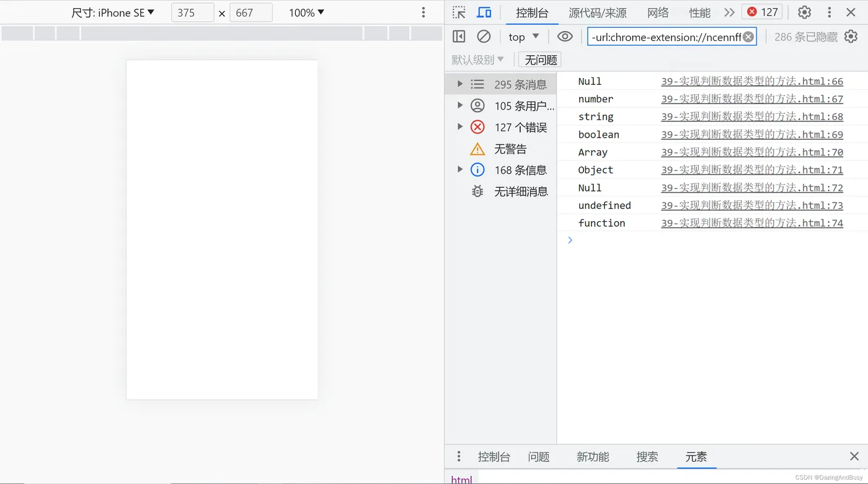Select the 'number' console output

[596, 99]
